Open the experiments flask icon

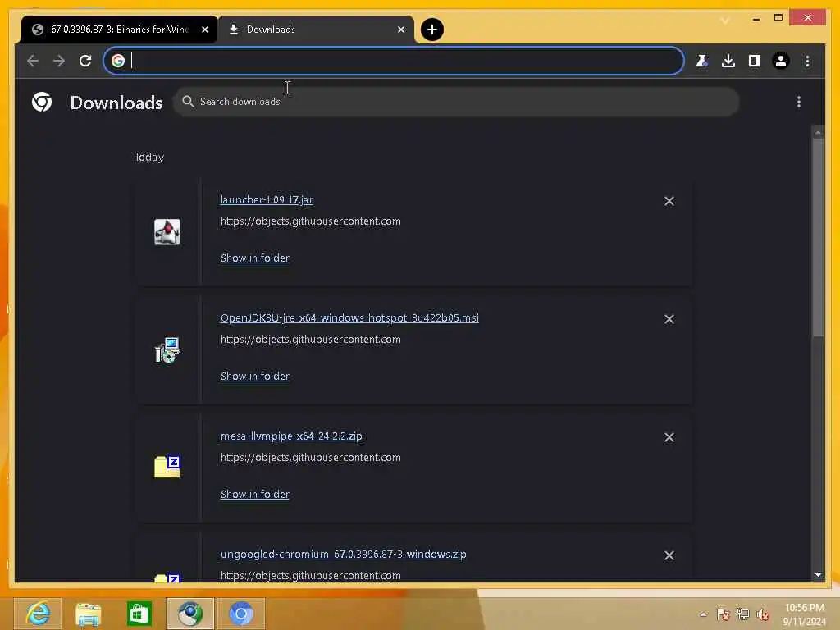click(x=702, y=61)
